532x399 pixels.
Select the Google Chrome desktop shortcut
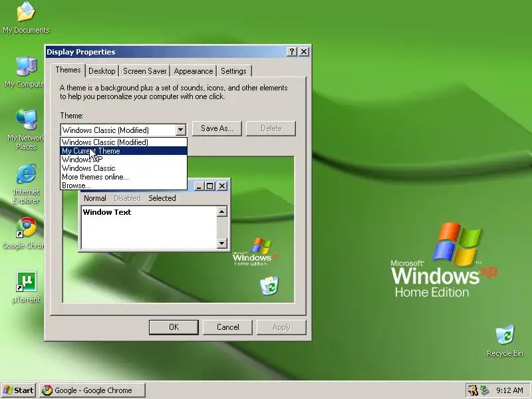(24, 233)
